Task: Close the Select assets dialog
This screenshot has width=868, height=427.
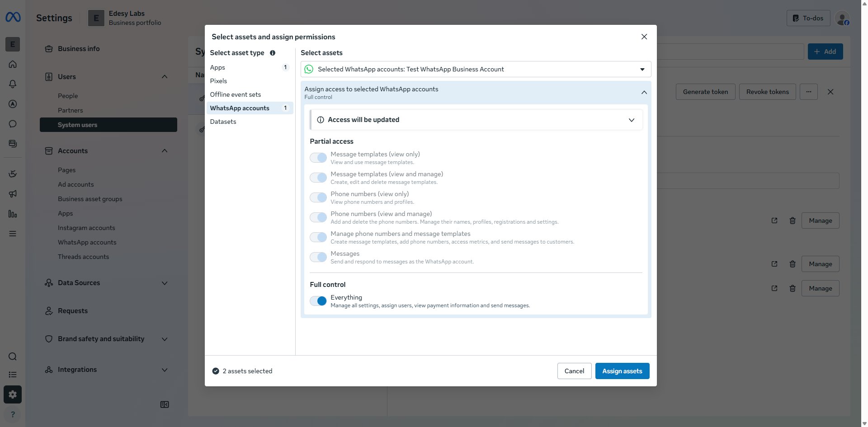Action: [x=644, y=37]
